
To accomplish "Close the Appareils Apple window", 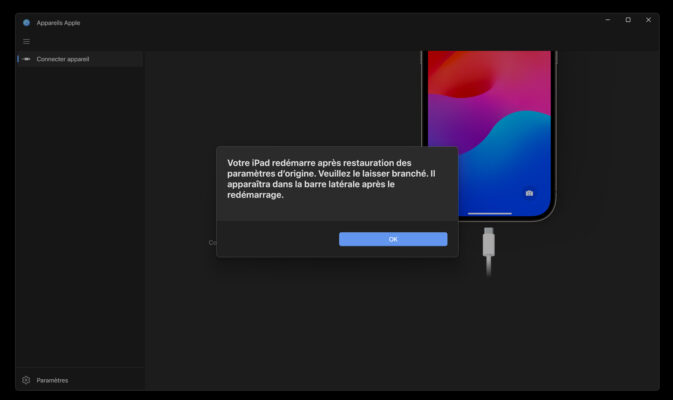I will 648,20.
